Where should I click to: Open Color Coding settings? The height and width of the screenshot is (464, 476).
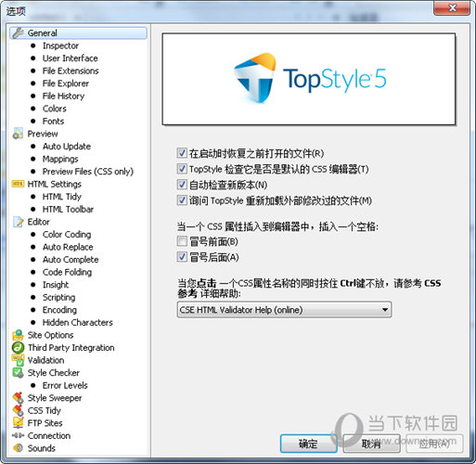[67, 235]
